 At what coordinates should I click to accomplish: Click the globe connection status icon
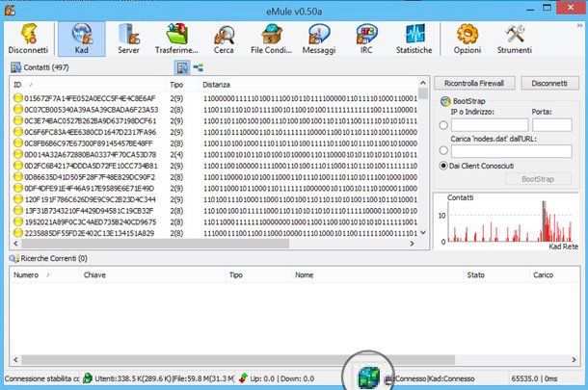point(368,377)
